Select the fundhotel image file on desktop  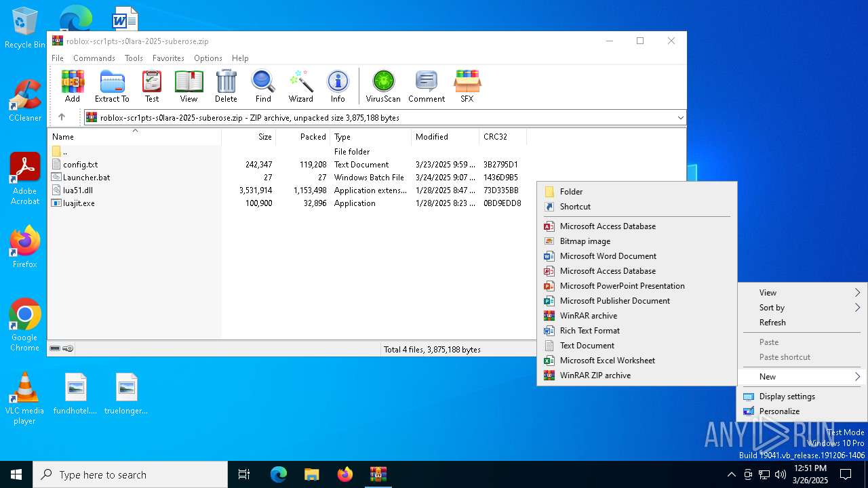pyautogui.click(x=75, y=394)
